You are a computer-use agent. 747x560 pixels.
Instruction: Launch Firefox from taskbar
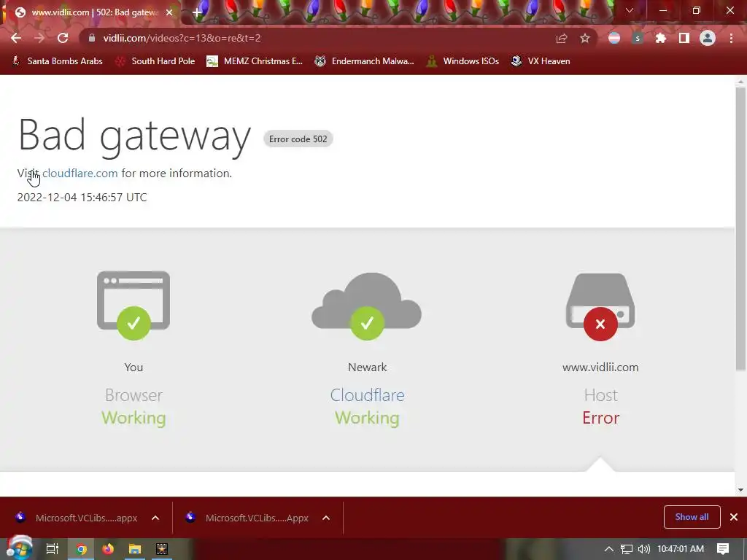point(108,549)
